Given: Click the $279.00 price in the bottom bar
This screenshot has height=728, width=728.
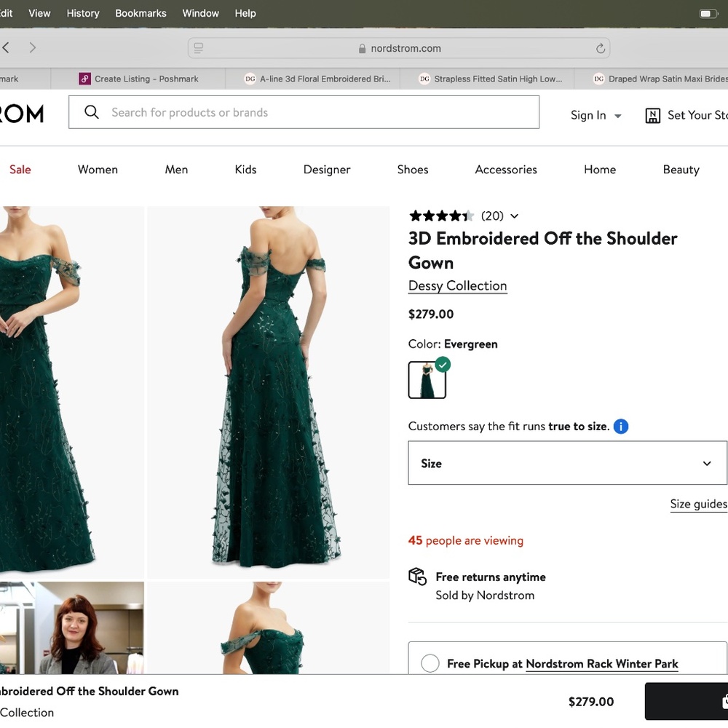Looking at the screenshot, I should [x=591, y=702].
